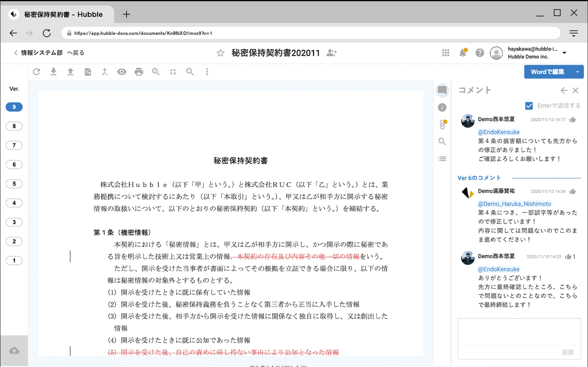588x367 pixels.
Task: Like the comment from Demo遠藤賢祐
Action: [572, 191]
